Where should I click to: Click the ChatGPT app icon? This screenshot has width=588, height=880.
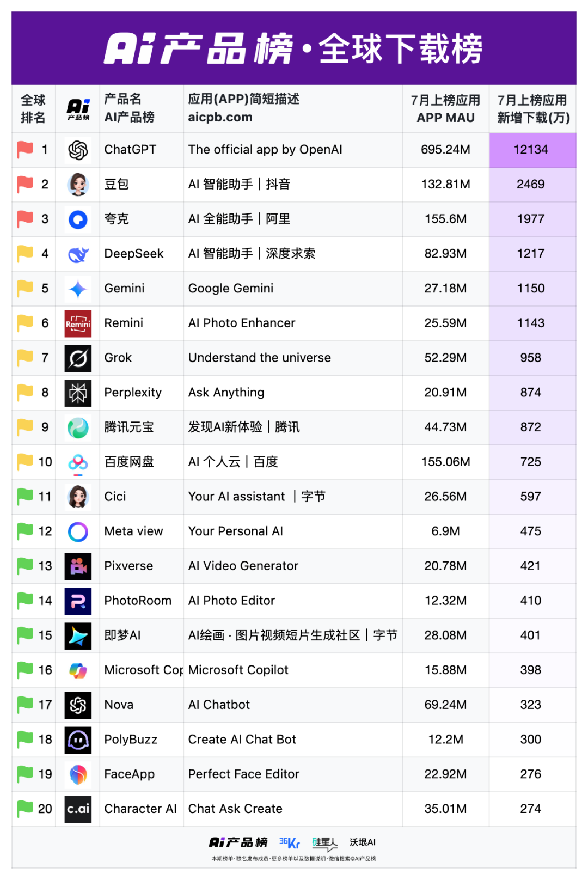coord(78,150)
